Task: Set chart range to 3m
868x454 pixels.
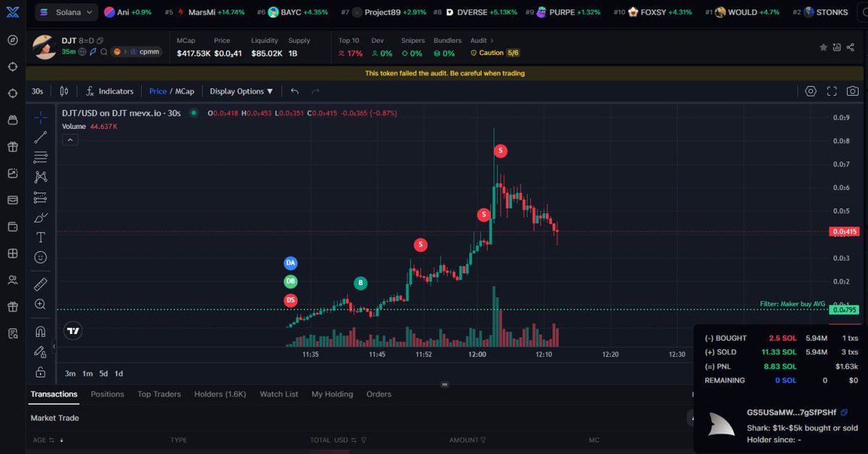Action: 70,374
